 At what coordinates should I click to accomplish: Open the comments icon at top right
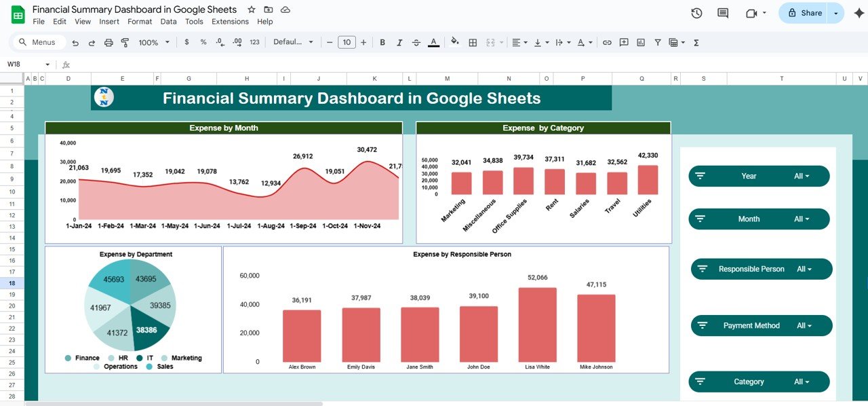(x=723, y=13)
